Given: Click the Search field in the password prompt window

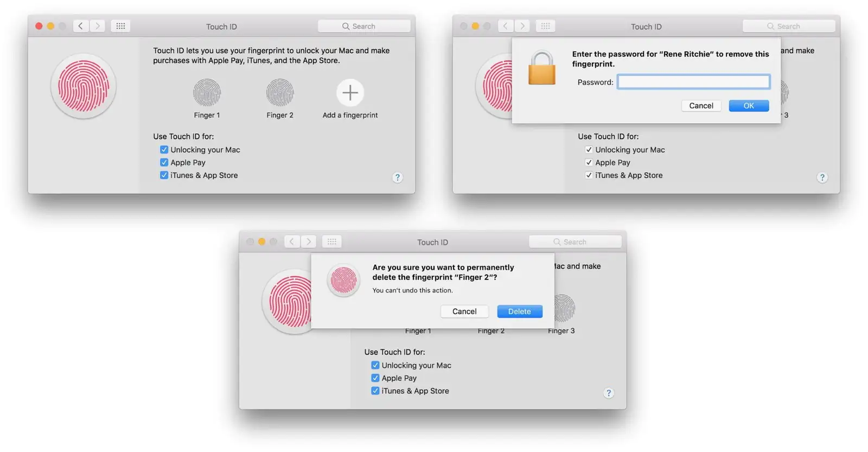Looking at the screenshot, I should [789, 26].
